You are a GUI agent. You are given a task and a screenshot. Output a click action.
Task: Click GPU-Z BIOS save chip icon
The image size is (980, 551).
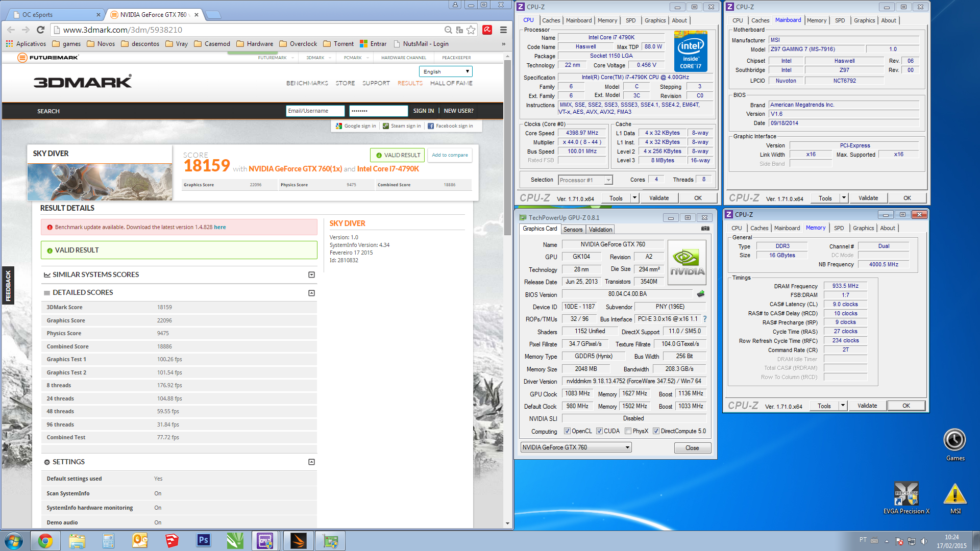pyautogui.click(x=701, y=294)
